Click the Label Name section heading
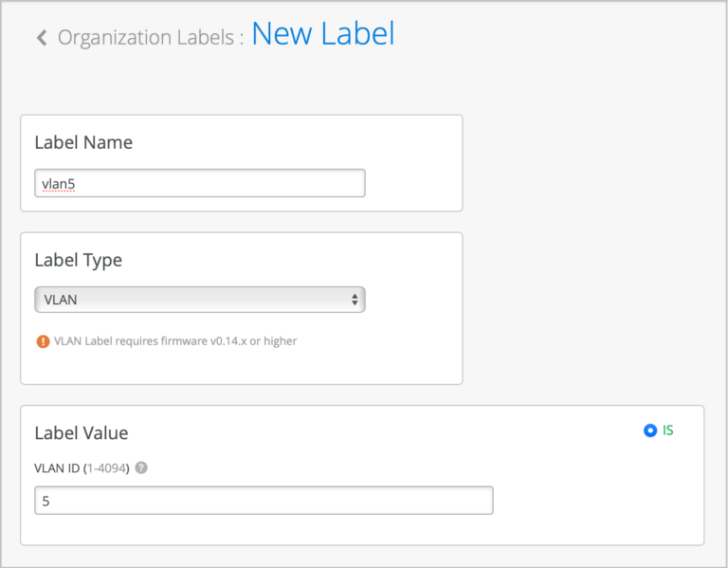Screen dimensions: 728x568 point(83,143)
